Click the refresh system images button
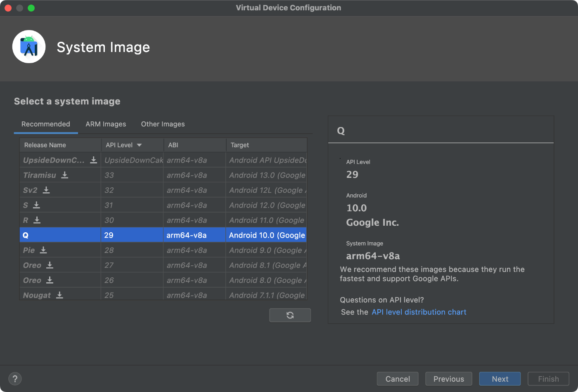Viewport: 578px width, 392px height. (x=290, y=315)
